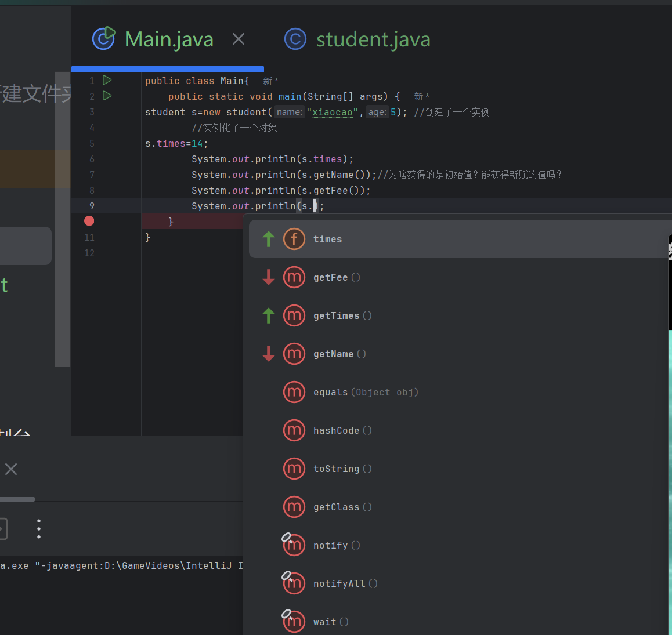Click the orange field icon beside times
Image resolution: width=672 pixels, height=635 pixels.
point(294,239)
